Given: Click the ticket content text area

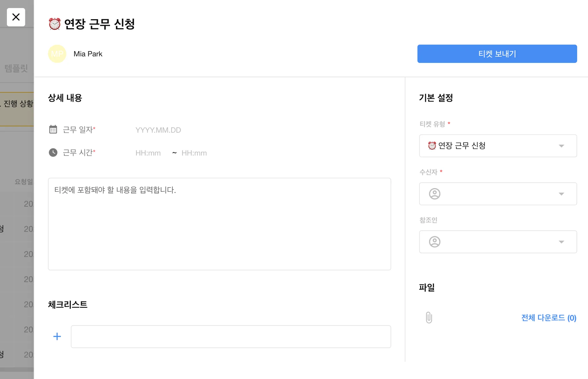Looking at the screenshot, I should point(219,224).
